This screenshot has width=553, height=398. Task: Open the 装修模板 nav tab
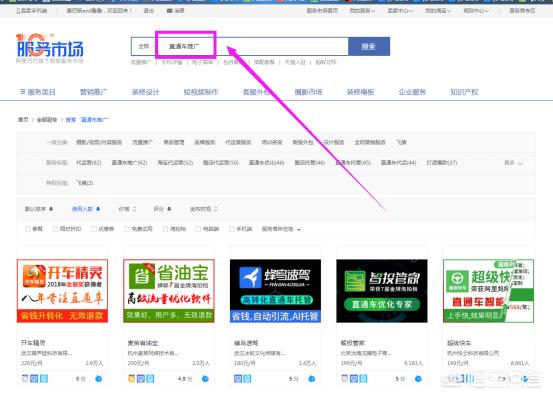(360, 92)
